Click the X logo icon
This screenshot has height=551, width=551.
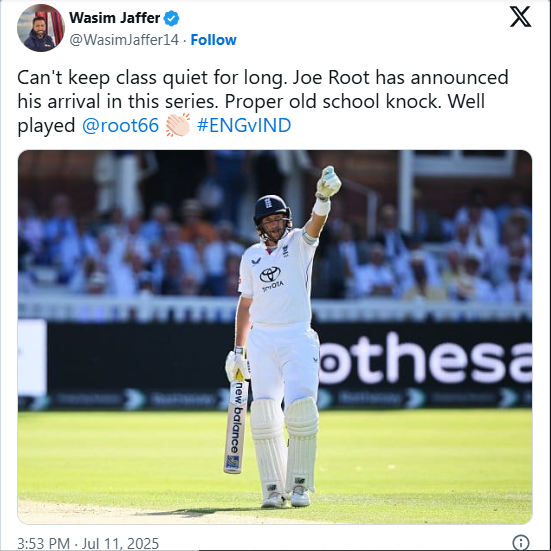coord(520,17)
